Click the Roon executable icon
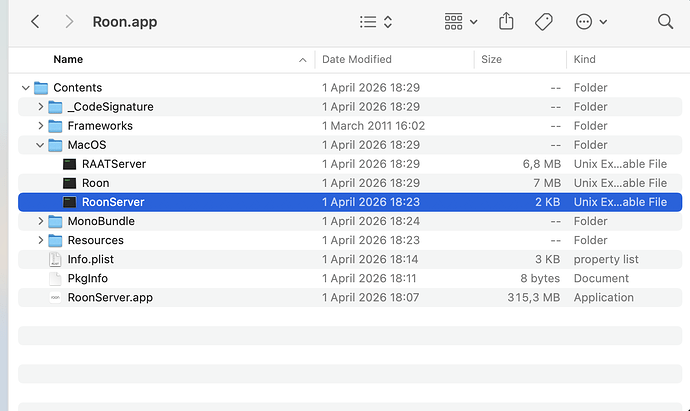Image resolution: width=690 pixels, height=411 pixels. [70, 183]
